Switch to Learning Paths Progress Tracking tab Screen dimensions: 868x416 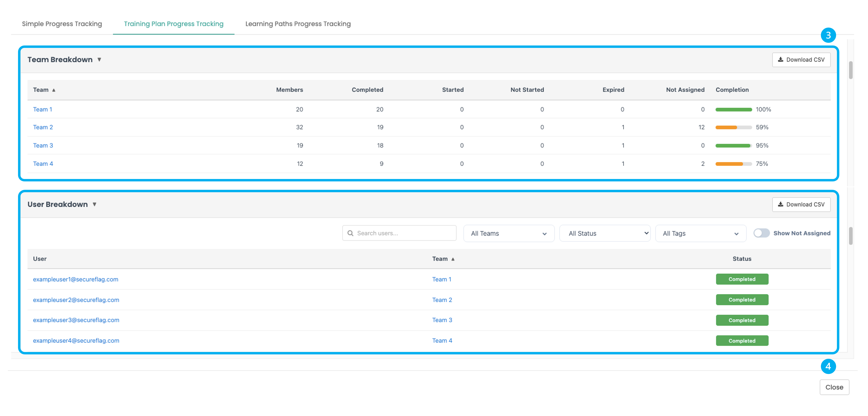(x=298, y=24)
